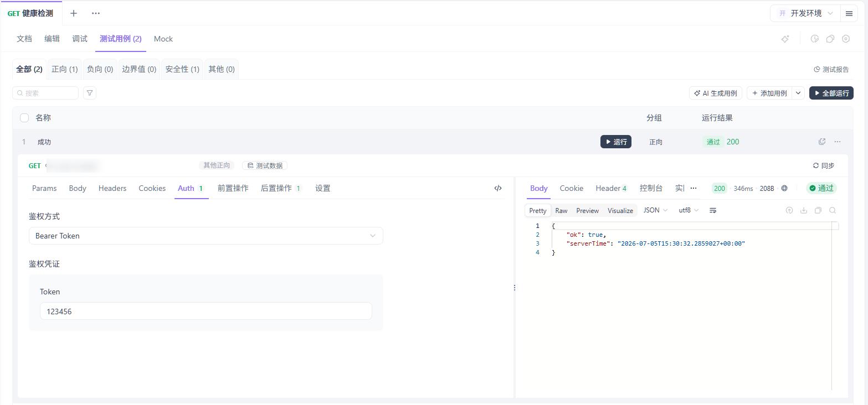Filter cases by 其他 (0)
This screenshot has width=868, height=405.
point(222,69)
